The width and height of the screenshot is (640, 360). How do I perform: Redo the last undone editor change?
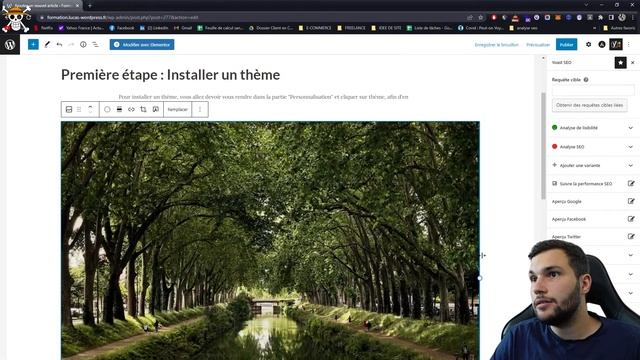[71, 44]
